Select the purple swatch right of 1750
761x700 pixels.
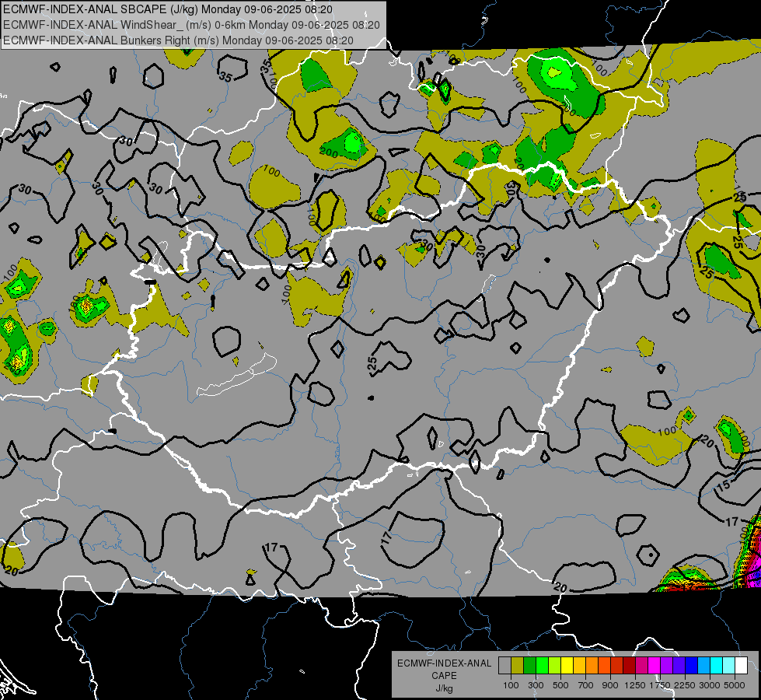pyautogui.click(x=666, y=665)
